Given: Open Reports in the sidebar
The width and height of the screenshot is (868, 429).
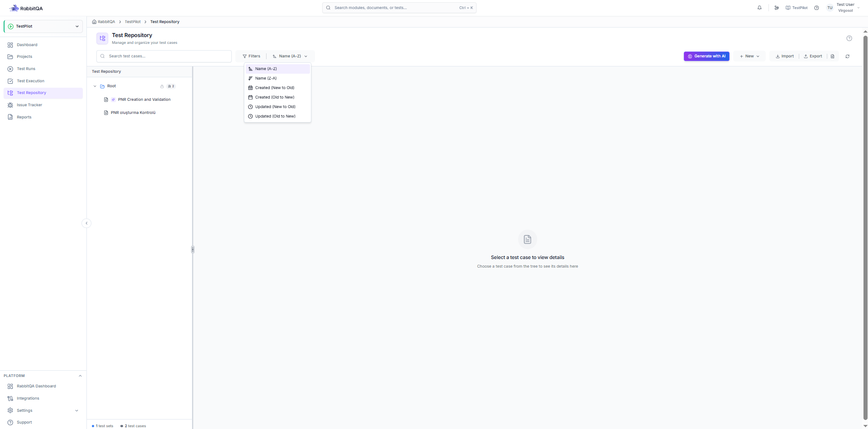Looking at the screenshot, I should point(43,117).
